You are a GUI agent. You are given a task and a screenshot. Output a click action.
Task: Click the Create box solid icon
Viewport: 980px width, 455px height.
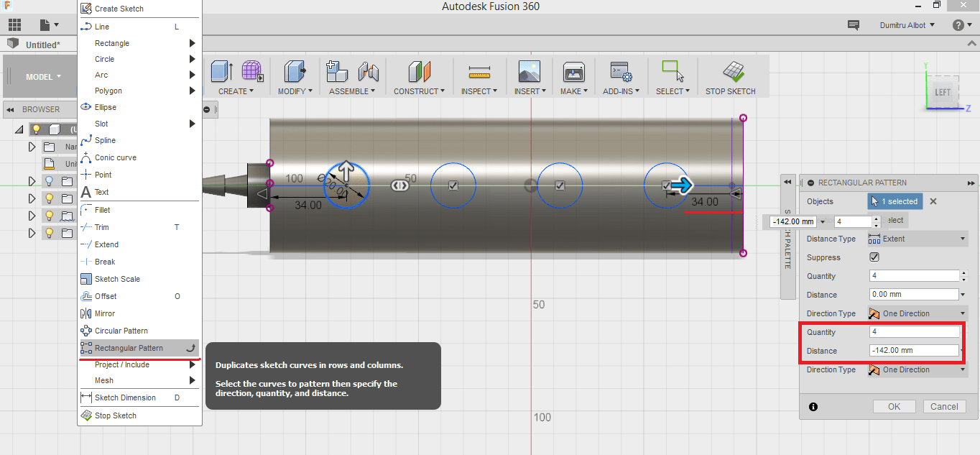pos(222,72)
